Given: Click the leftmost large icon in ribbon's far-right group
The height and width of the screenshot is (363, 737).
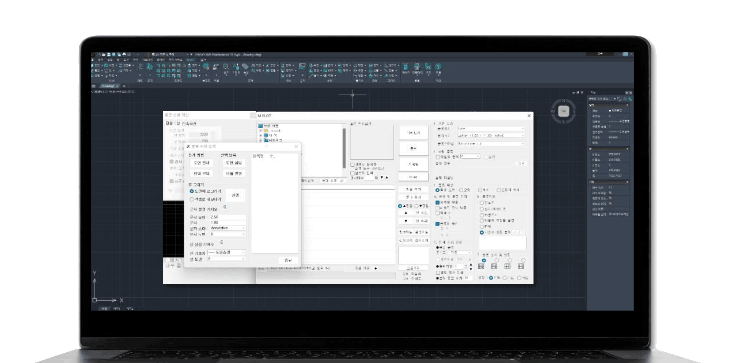Looking at the screenshot, I should pyautogui.click(x=405, y=67).
